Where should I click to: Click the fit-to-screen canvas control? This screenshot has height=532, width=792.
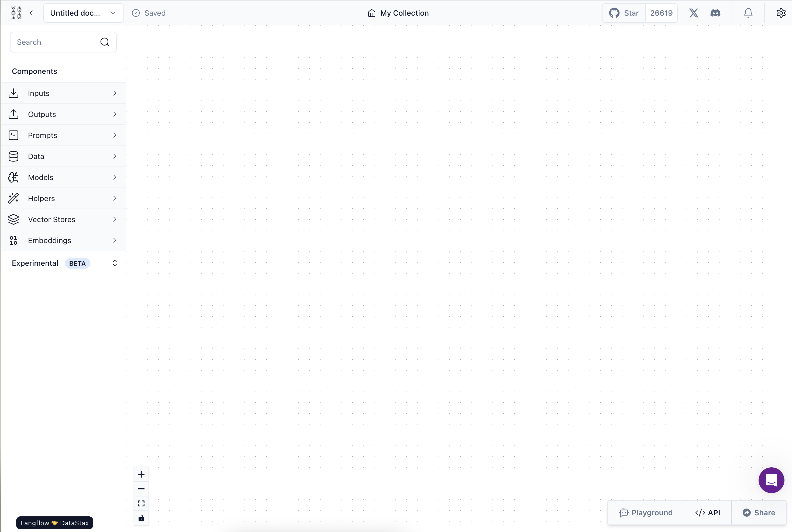click(141, 503)
